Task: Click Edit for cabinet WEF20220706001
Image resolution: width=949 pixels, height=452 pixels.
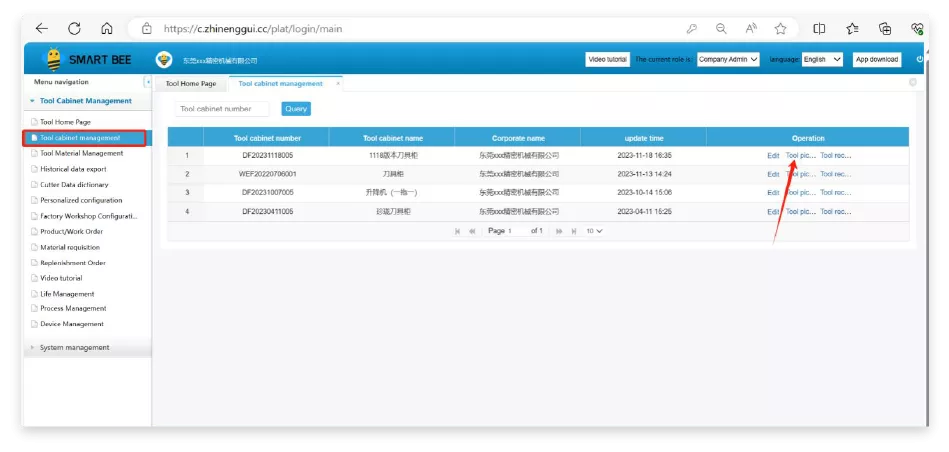Action: click(x=773, y=174)
